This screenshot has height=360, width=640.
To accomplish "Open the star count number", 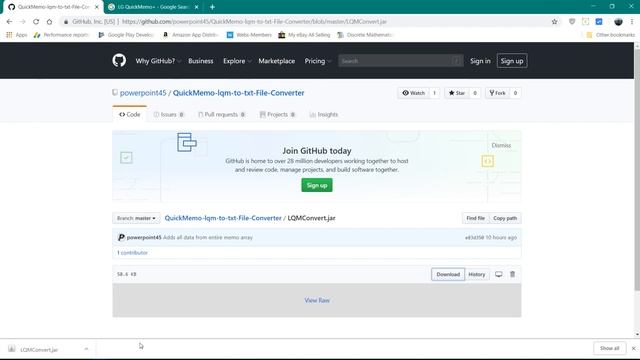I will click(x=475, y=93).
